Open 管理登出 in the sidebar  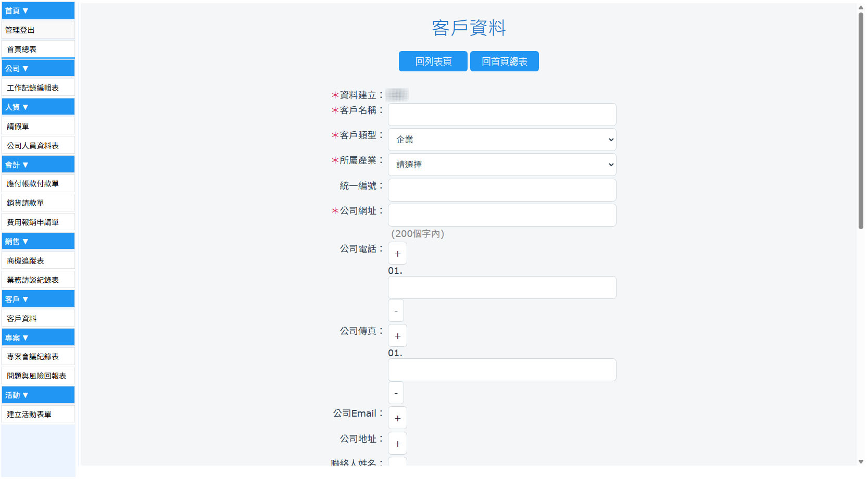point(38,30)
